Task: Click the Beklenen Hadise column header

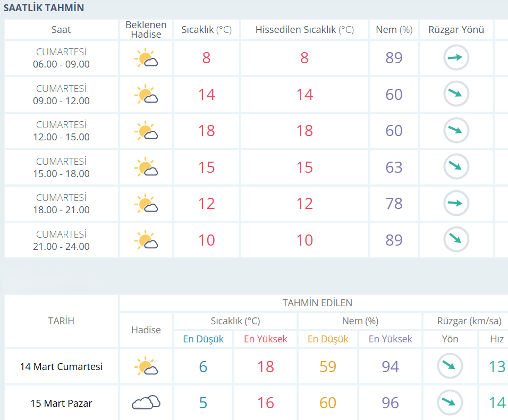Action: point(146,30)
